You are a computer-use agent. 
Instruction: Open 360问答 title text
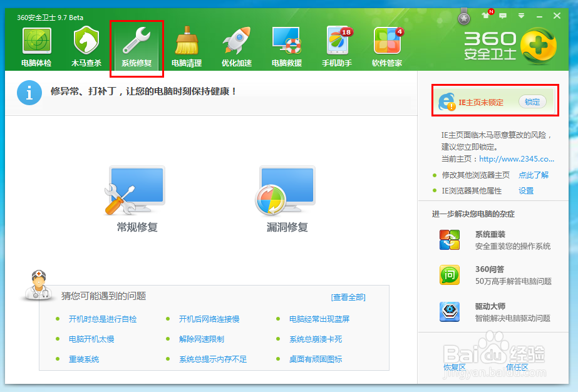[x=490, y=269]
